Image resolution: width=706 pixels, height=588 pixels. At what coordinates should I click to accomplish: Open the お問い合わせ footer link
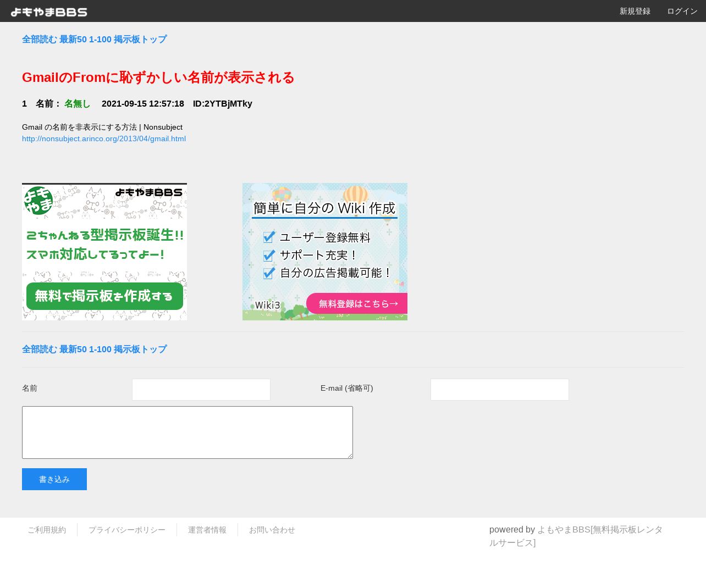point(272,530)
